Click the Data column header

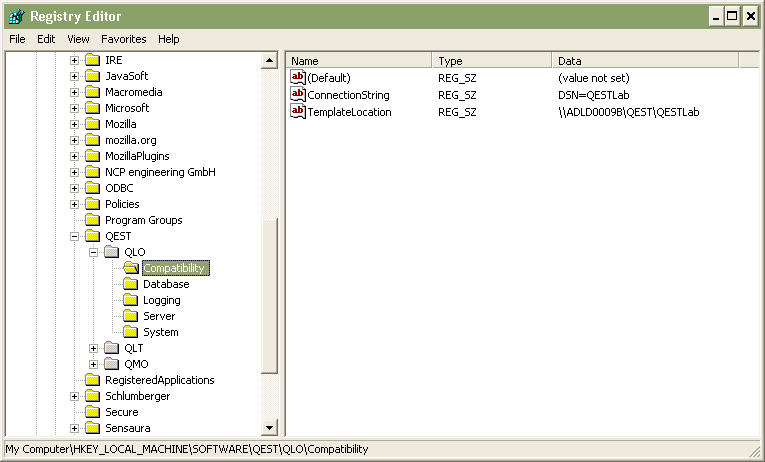click(644, 61)
